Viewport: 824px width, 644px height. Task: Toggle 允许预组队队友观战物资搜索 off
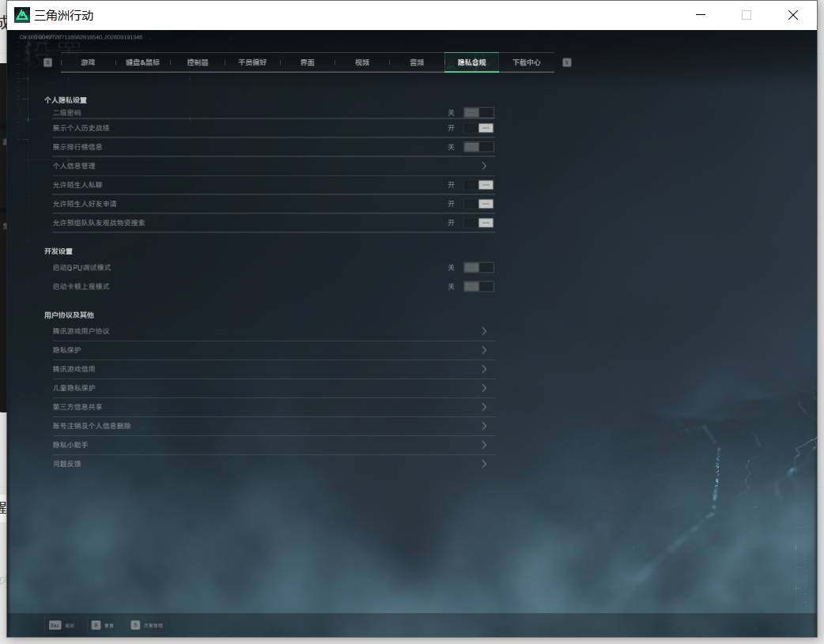pyautogui.click(x=478, y=223)
